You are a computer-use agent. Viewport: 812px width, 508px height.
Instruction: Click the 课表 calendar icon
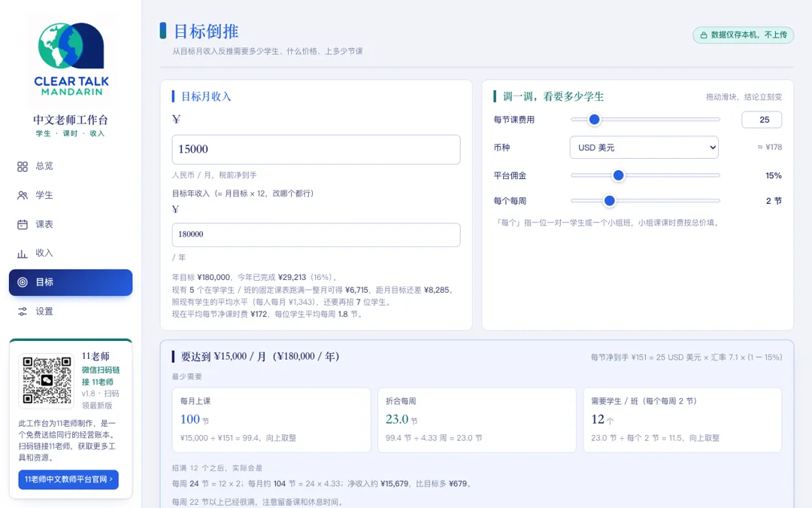click(x=23, y=224)
